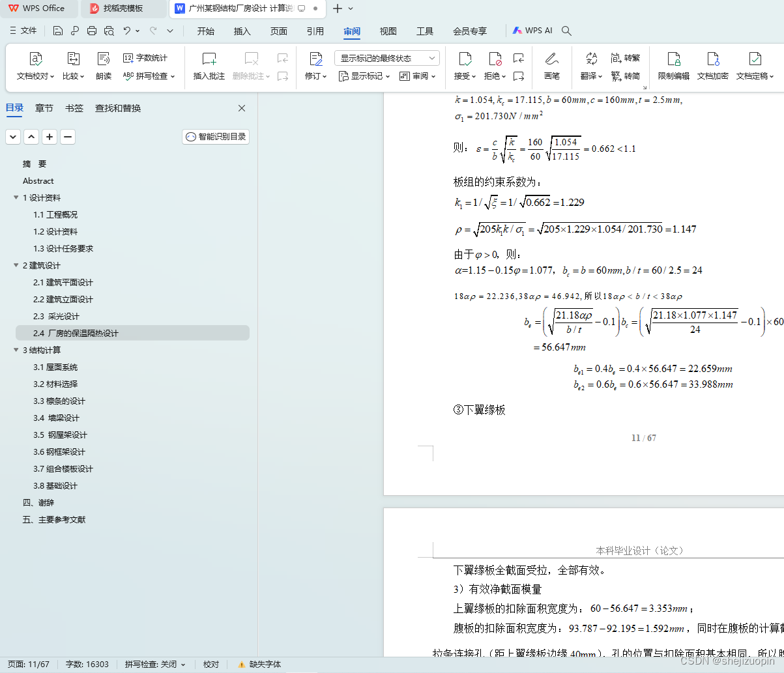
Task: Click Insert Comment (插入批注) icon
Action: point(209,59)
